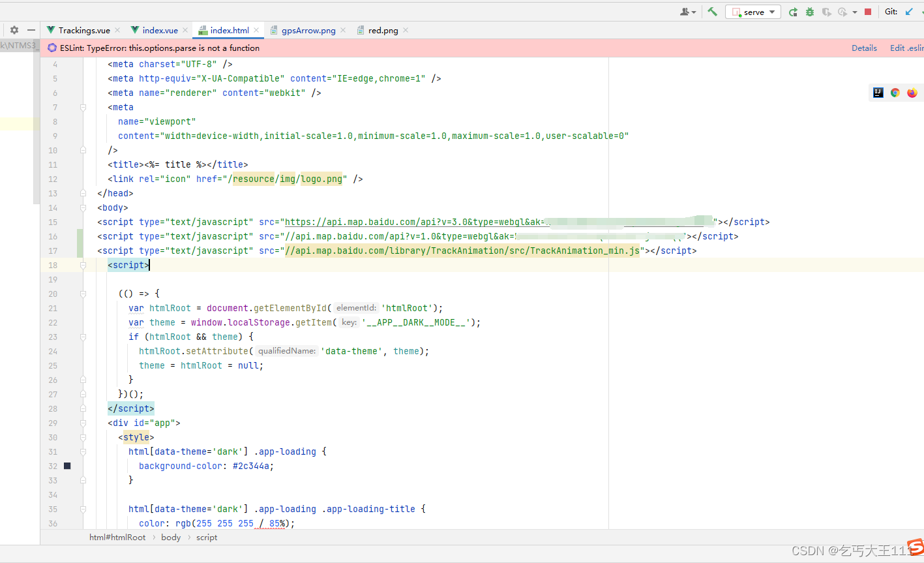Close the index.html tab
Screen dimensions: 924x563
coord(256,30)
